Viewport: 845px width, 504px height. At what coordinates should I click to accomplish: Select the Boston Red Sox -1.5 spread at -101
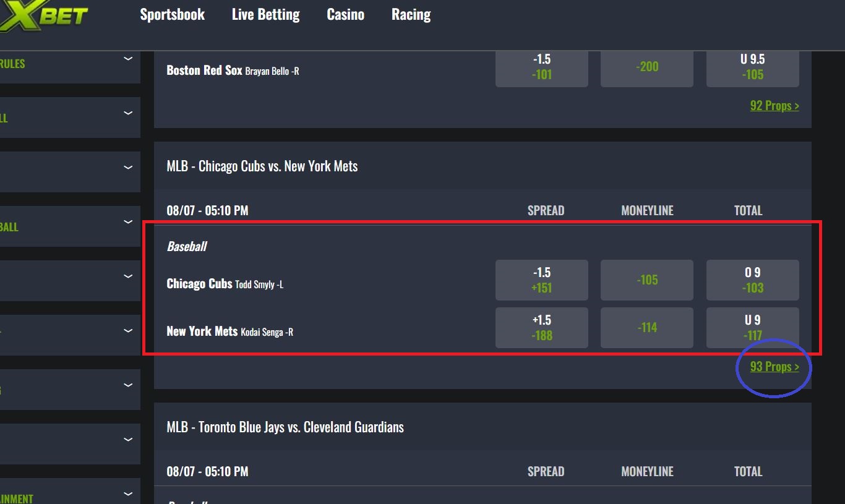[541, 67]
